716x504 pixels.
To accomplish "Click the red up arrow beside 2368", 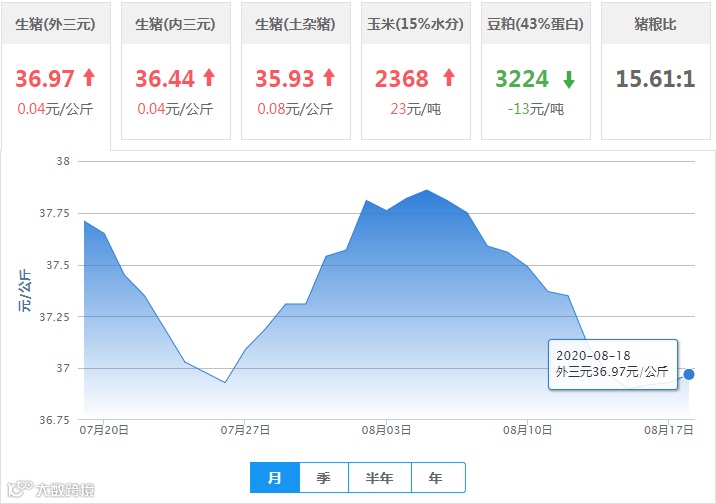I will [449, 78].
